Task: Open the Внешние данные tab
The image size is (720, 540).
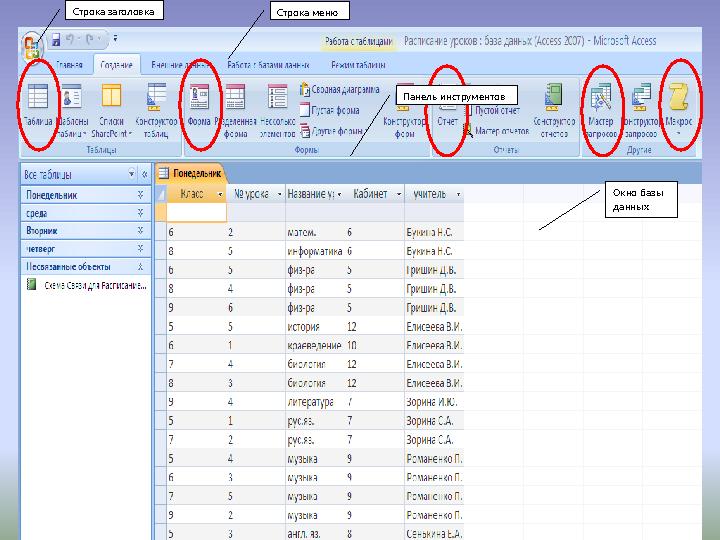Action: coord(180,65)
